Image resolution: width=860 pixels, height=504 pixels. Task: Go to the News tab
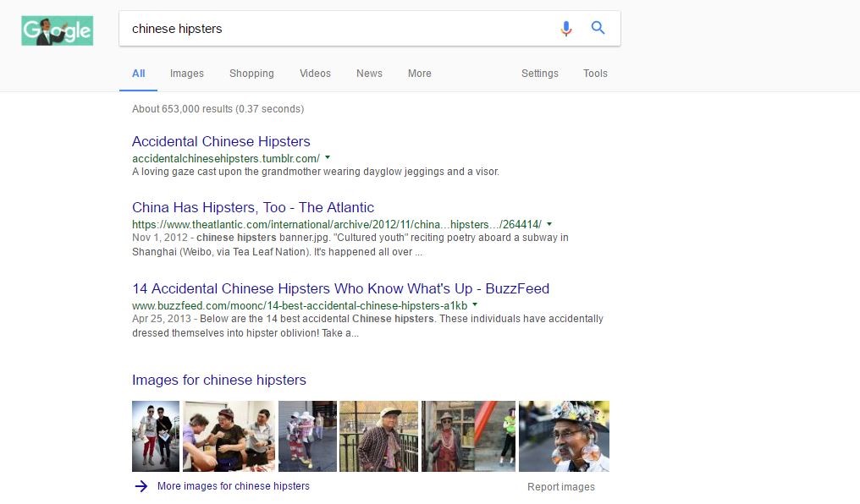[369, 74]
